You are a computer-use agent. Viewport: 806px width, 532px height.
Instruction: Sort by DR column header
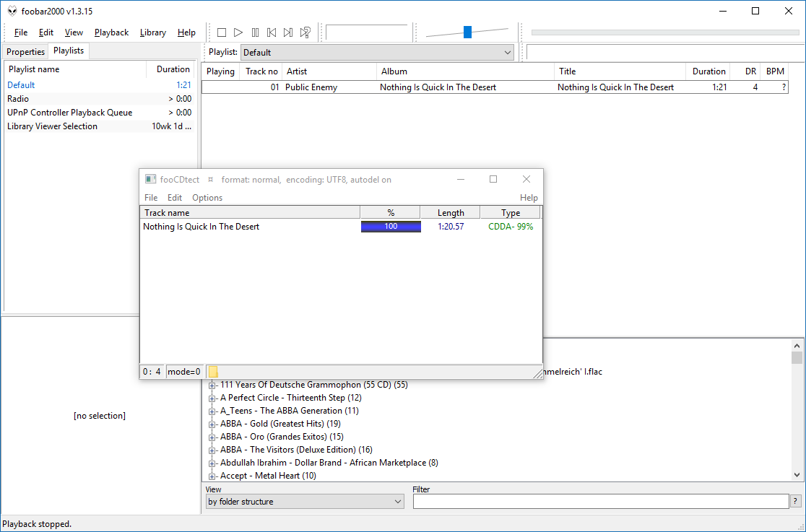(x=745, y=71)
